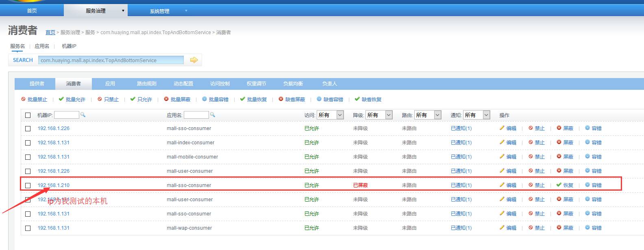The image size is (644, 250).
Task: Click 批量禁止 batch forbid action
Action: (34, 100)
